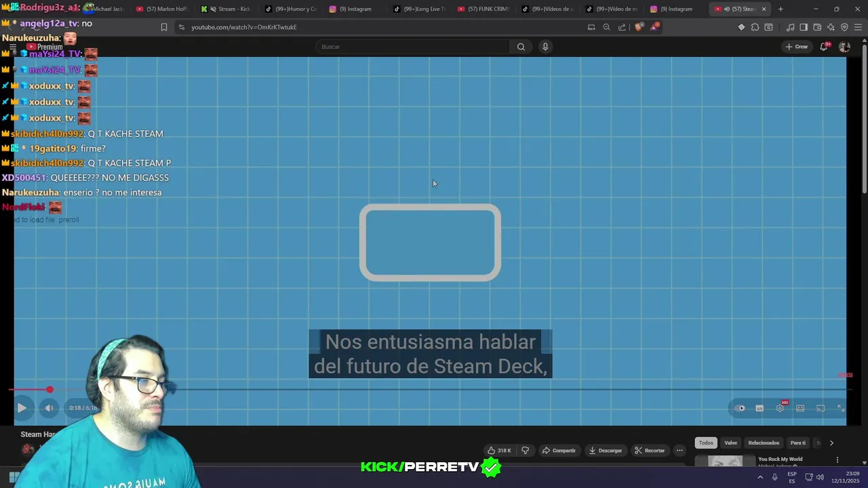The width and height of the screenshot is (868, 488).
Task: Switch to Vídeos de TikTok tab
Action: click(547, 9)
